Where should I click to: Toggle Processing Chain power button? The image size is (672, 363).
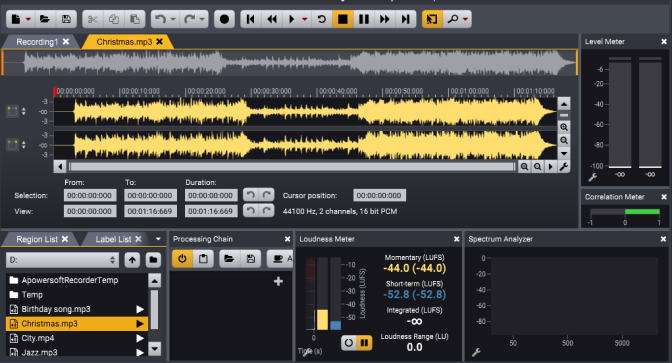tap(182, 259)
